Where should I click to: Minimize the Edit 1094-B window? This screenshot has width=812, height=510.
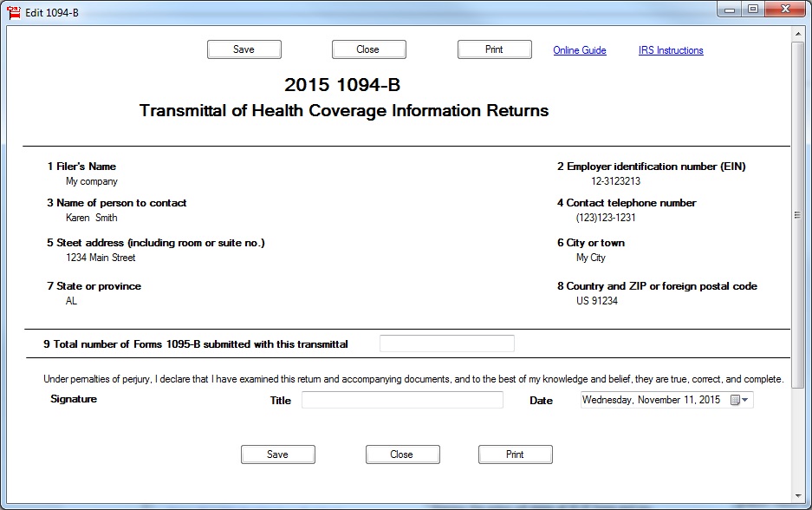(730, 10)
